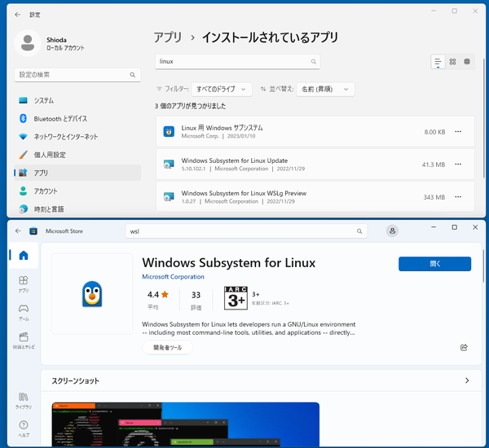Go back in the Settings window
Image resolution: width=489 pixels, height=448 pixels.
pyautogui.click(x=17, y=15)
